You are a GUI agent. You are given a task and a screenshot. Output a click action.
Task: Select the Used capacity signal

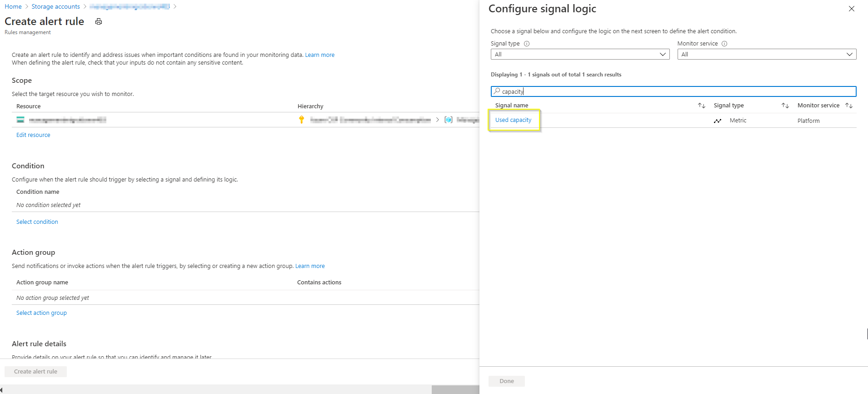tap(513, 120)
